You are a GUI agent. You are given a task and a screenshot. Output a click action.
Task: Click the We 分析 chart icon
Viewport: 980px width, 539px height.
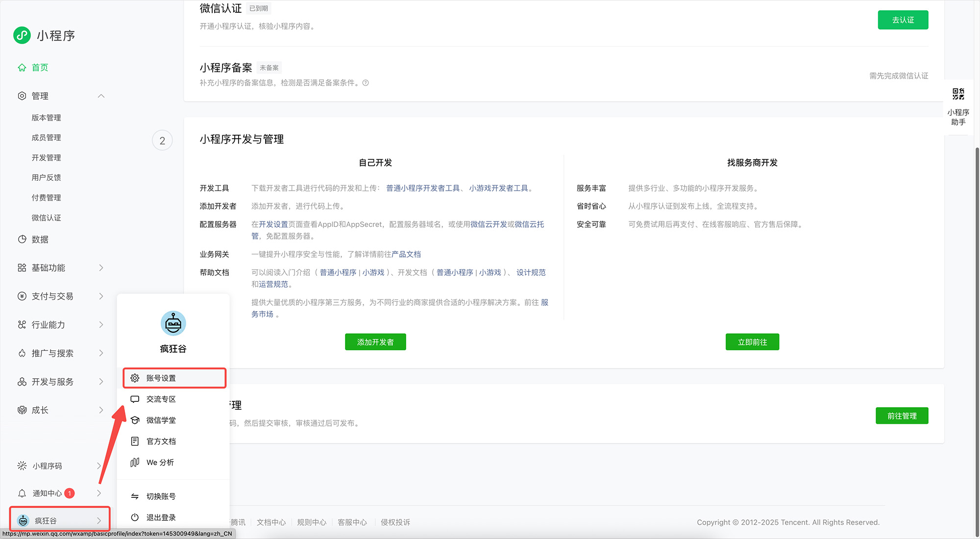pyautogui.click(x=135, y=463)
